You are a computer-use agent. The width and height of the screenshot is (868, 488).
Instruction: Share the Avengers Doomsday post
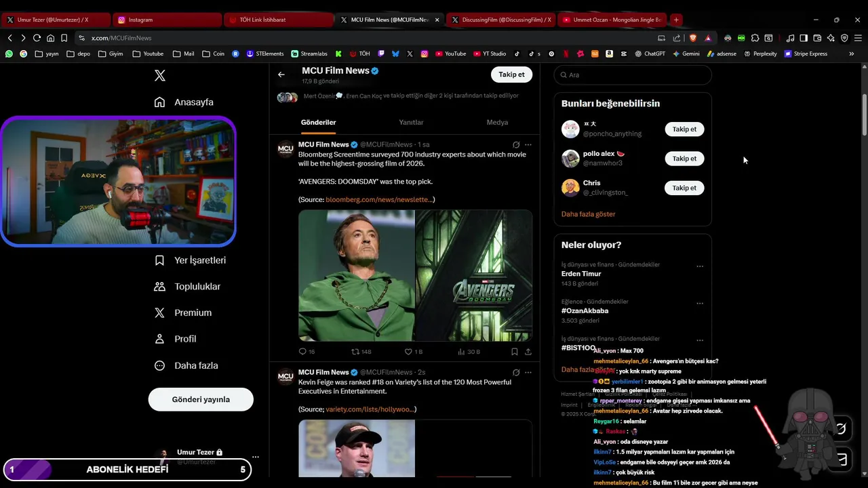coord(528,352)
